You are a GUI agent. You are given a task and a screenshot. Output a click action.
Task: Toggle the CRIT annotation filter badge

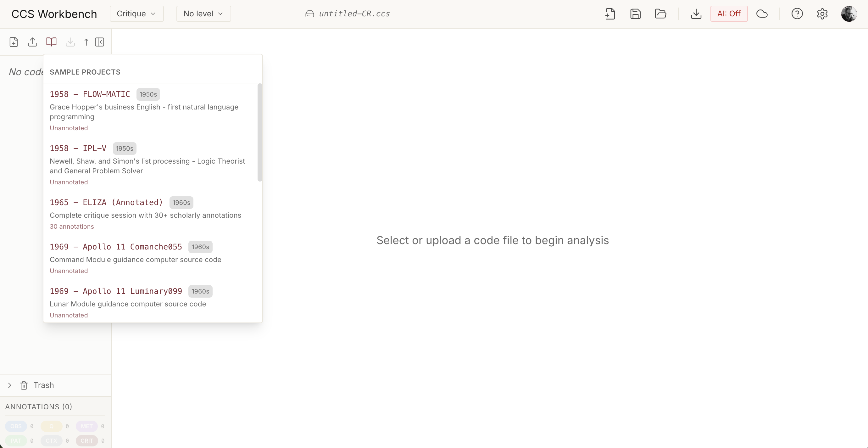pos(86,440)
